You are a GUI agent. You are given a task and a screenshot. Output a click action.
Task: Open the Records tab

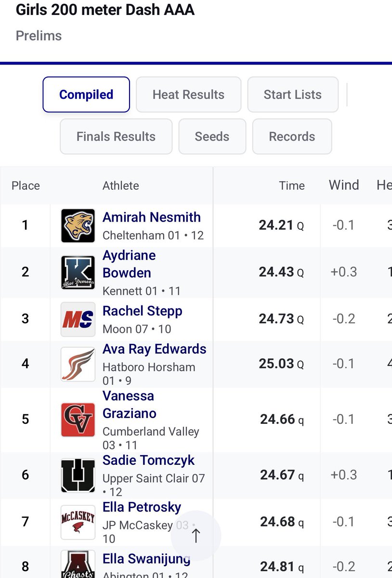tap(292, 136)
